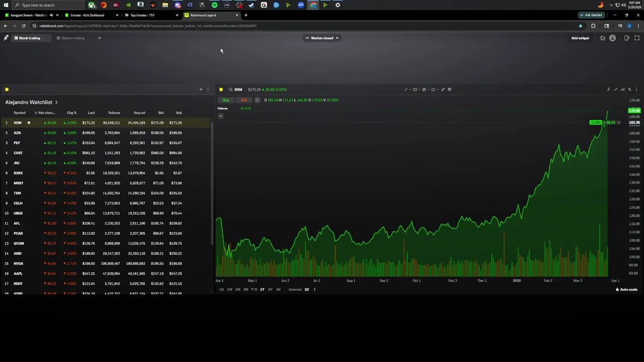The height and width of the screenshot is (362, 644).
Task: Select the line drawing tool on chart
Action: click(406, 89)
